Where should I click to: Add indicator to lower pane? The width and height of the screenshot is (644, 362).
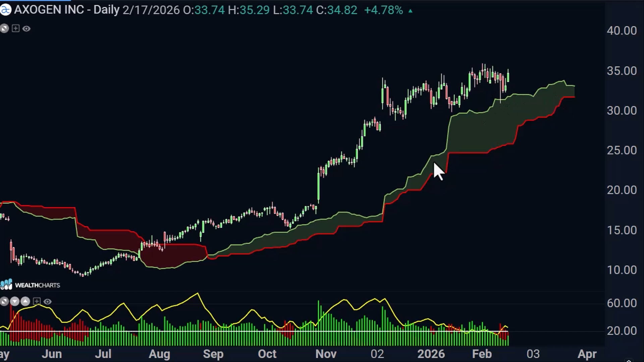click(x=37, y=302)
